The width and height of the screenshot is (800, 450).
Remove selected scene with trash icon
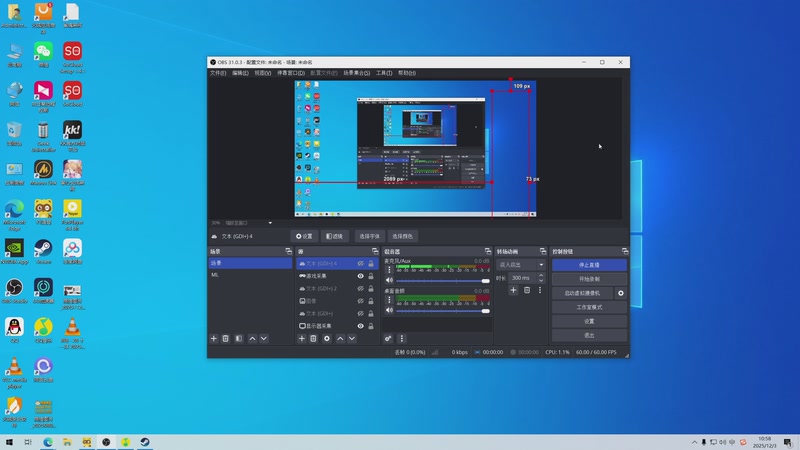(x=226, y=338)
